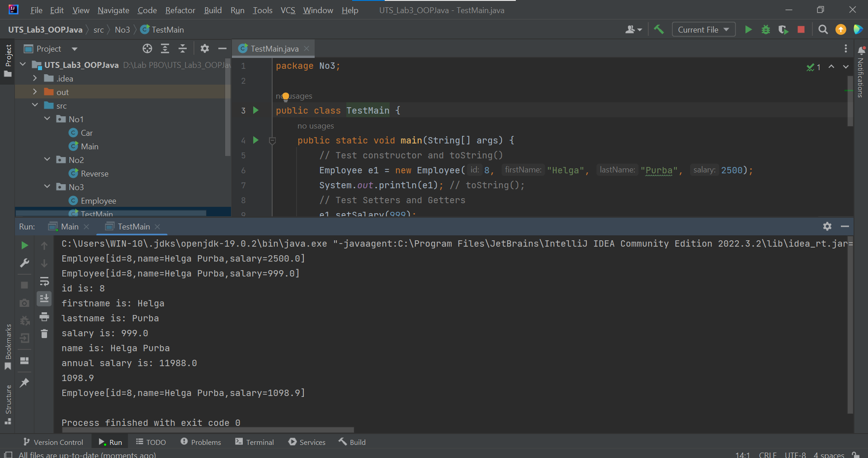868x458 pixels.
Task: Open Search Everywhere magnifier
Action: (x=823, y=29)
